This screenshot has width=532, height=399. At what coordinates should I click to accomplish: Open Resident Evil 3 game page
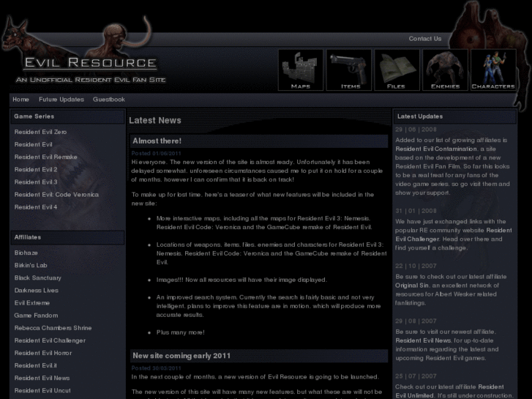point(36,182)
